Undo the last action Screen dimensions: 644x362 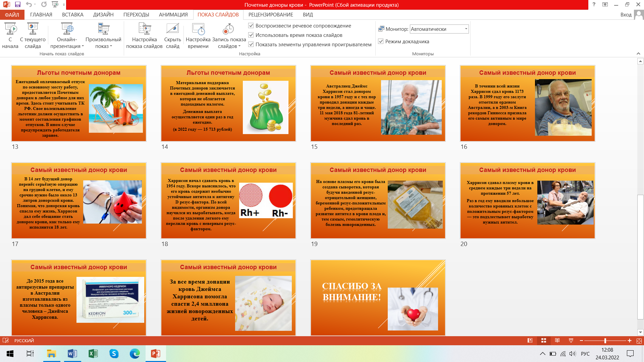click(29, 4)
